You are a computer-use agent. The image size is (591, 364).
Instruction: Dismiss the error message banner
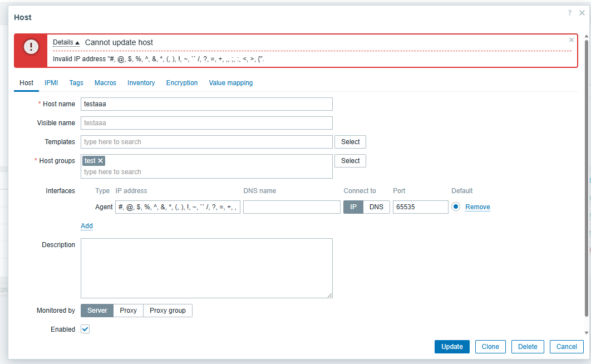point(571,40)
